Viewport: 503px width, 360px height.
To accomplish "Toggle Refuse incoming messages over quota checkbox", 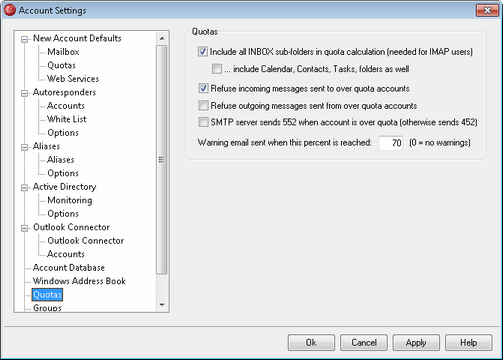I will (203, 88).
